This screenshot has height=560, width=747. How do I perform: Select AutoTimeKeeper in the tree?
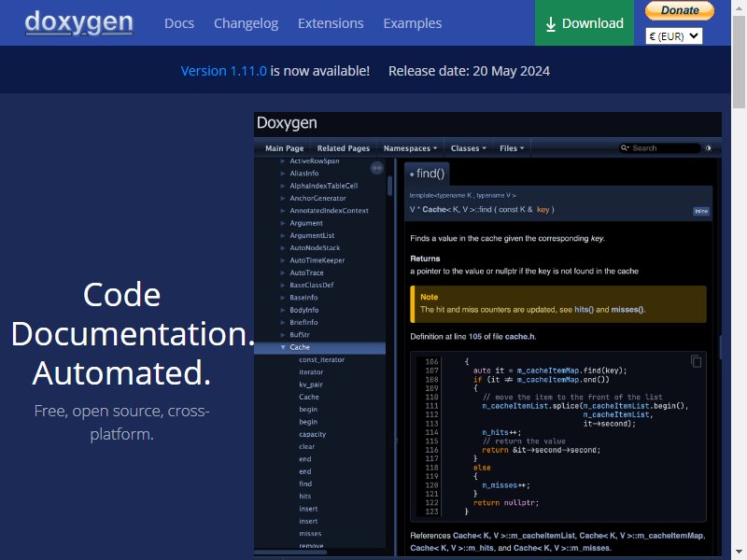(x=317, y=260)
